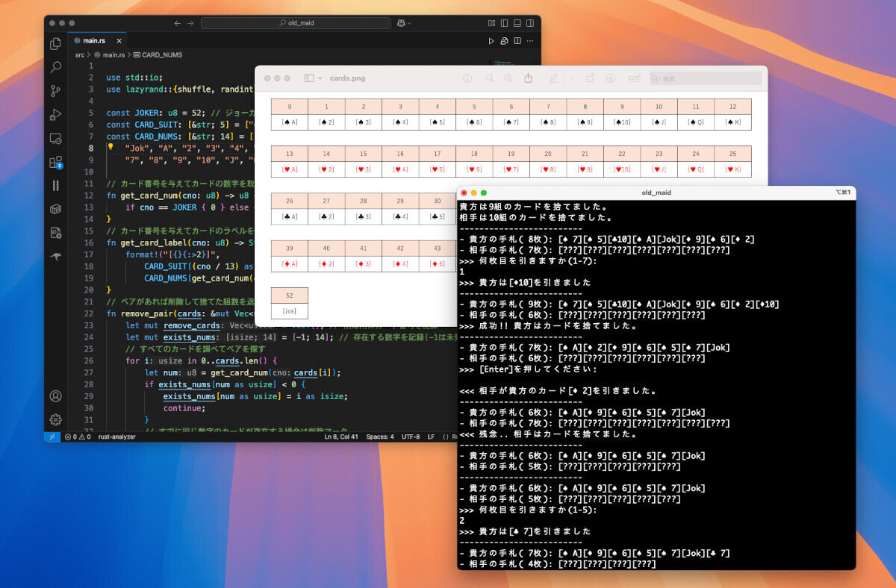This screenshot has width=896, height=588.
Task: Click the search field in Preview toolbar
Action: pyautogui.click(x=705, y=78)
